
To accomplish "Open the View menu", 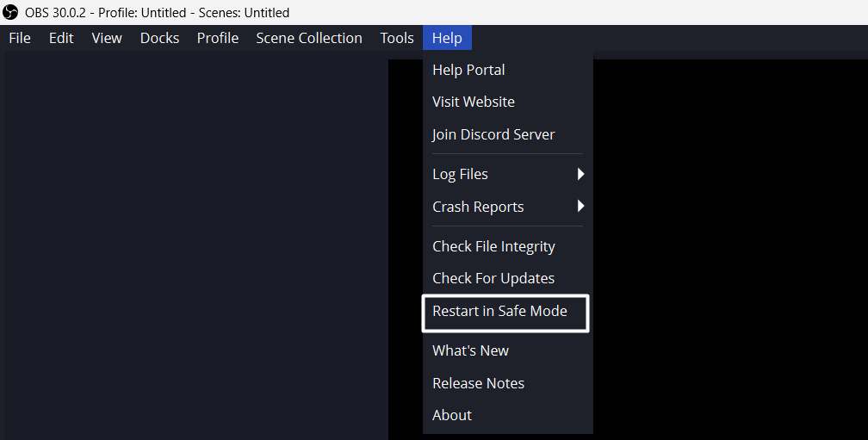I will point(107,38).
